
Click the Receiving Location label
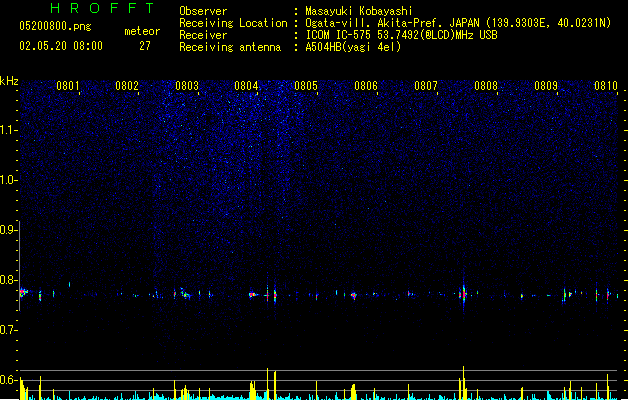pos(233,23)
